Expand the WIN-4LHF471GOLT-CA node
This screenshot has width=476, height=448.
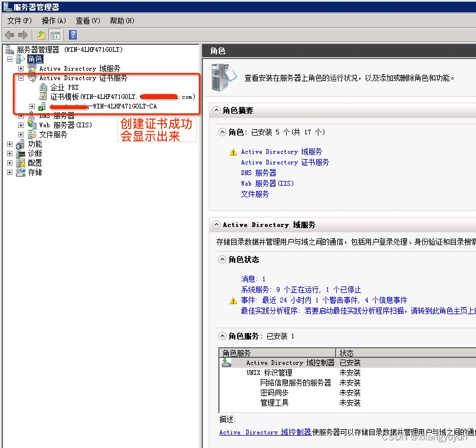[x=32, y=107]
